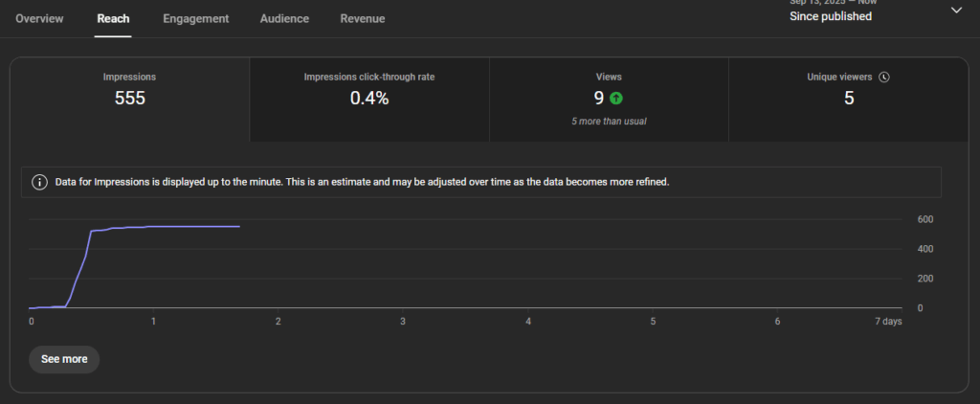
Task: Click the '5 more than usual' text
Action: (x=609, y=121)
